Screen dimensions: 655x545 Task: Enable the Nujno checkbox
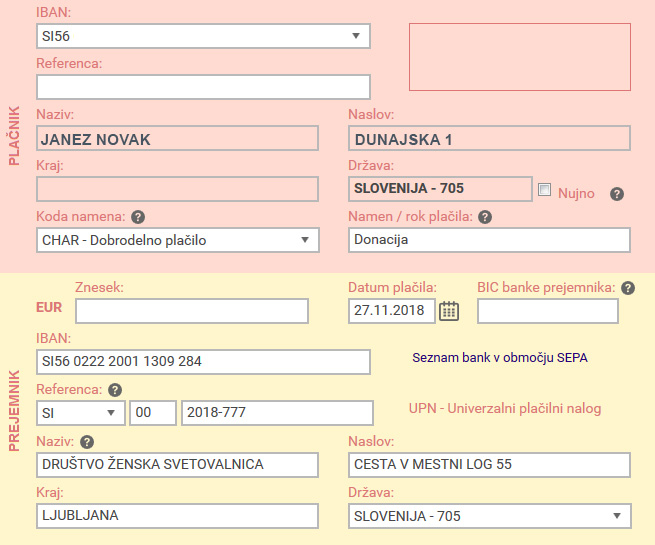click(545, 190)
